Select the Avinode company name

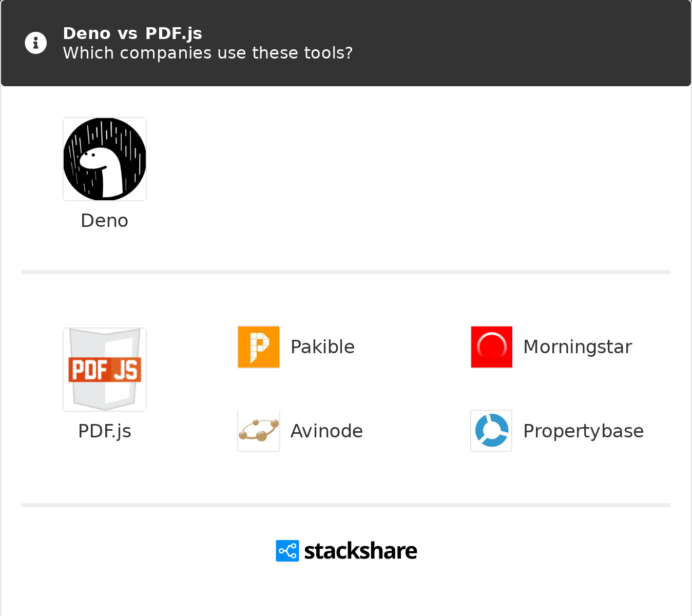tap(326, 431)
